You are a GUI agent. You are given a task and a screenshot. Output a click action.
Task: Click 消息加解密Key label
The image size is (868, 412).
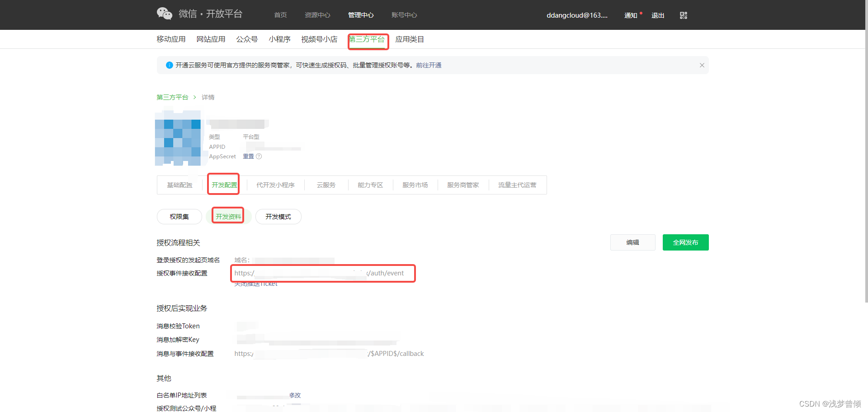click(178, 340)
